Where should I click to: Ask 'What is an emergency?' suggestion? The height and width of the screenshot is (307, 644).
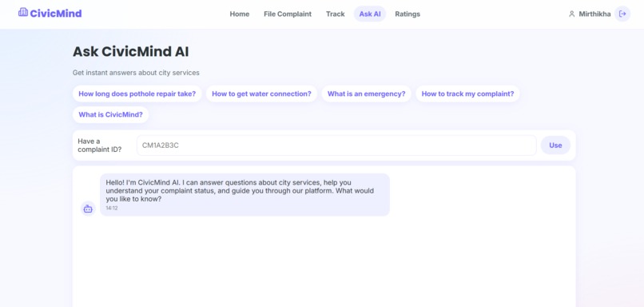[367, 94]
